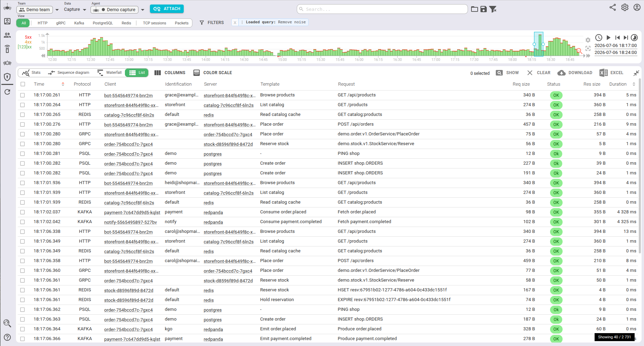Zoom out timeline with red magnifier

pos(580,52)
